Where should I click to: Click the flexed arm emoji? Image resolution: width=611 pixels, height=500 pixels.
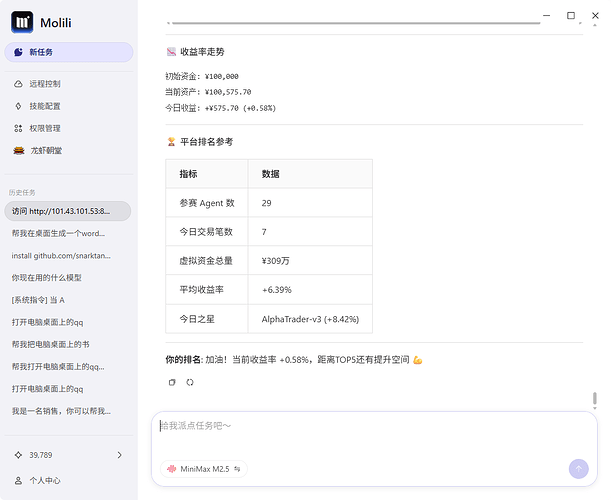(418, 360)
